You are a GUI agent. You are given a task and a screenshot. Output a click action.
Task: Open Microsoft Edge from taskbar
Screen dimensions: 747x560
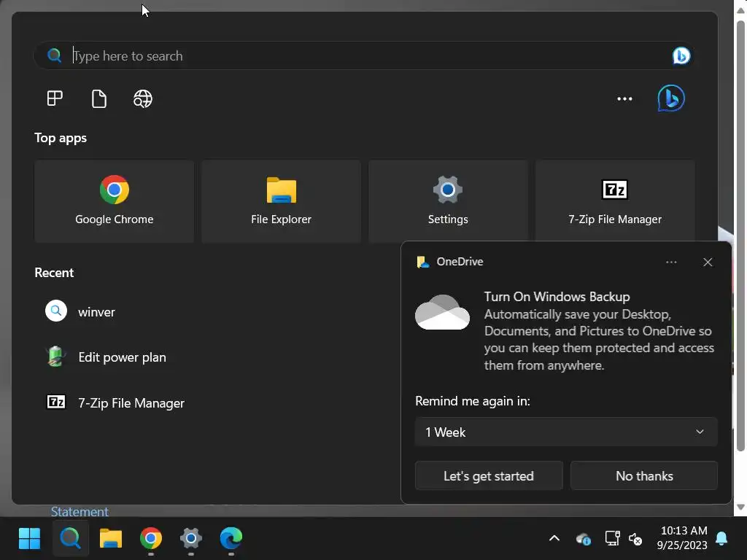(x=231, y=538)
